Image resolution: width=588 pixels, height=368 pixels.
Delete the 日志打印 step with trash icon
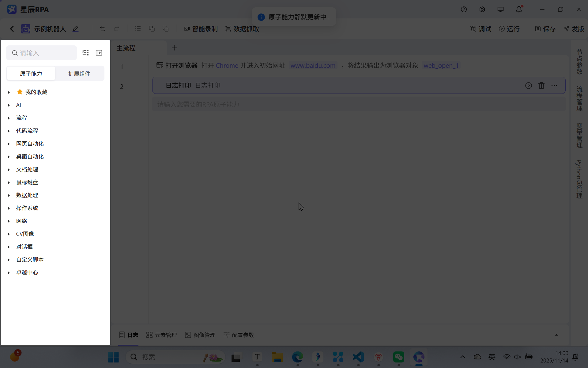[541, 86]
